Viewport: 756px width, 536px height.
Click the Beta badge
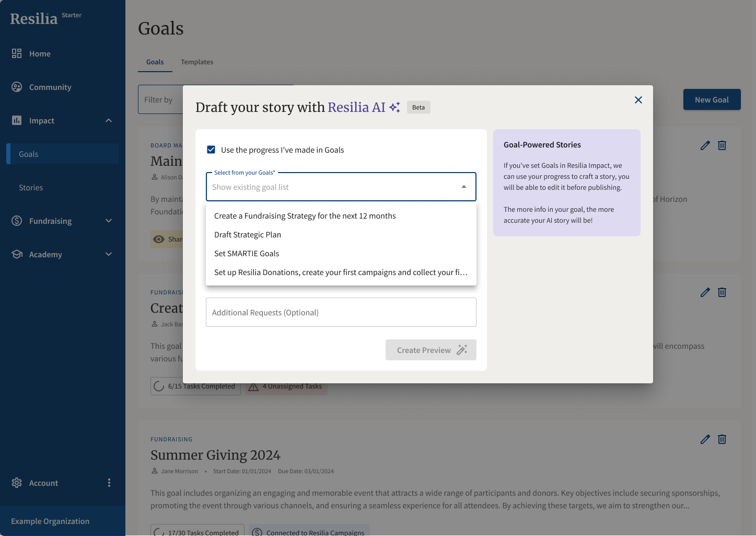pos(418,107)
